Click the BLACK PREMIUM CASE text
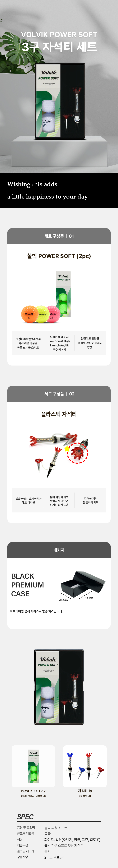Image resolution: width=118 pixels, height=868 pixels. (27, 585)
